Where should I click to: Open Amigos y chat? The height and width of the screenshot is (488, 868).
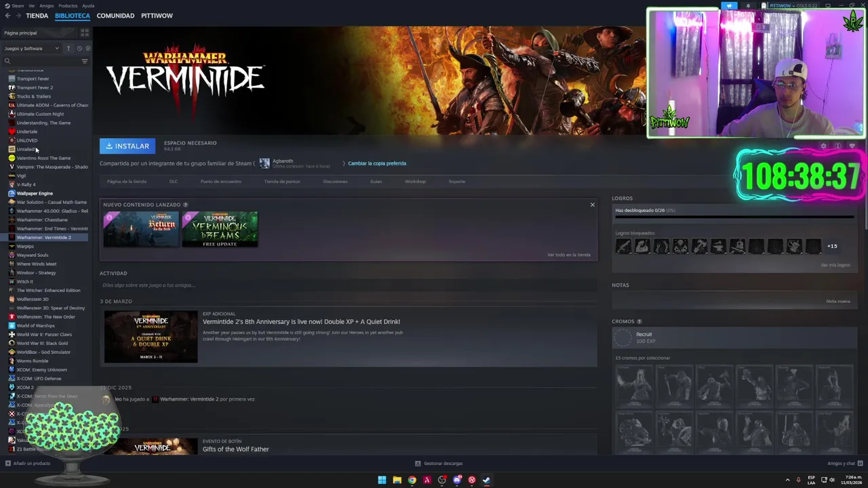point(844,464)
